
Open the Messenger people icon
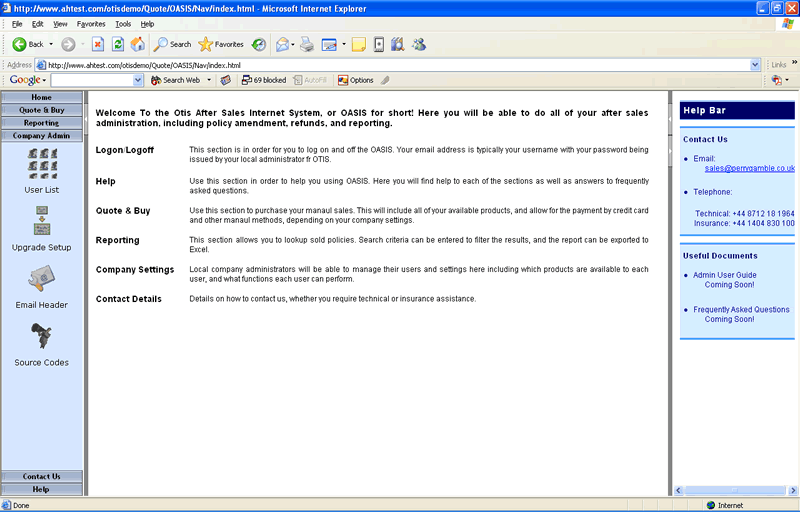(419, 44)
